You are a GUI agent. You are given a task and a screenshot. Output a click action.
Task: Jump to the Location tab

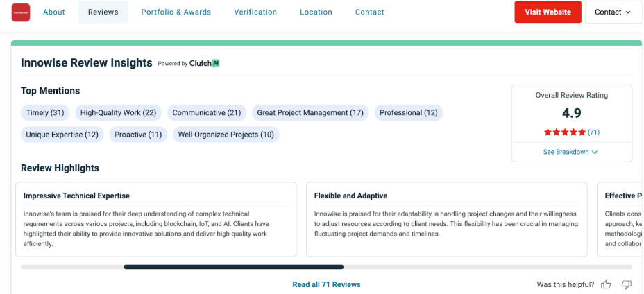click(x=316, y=12)
